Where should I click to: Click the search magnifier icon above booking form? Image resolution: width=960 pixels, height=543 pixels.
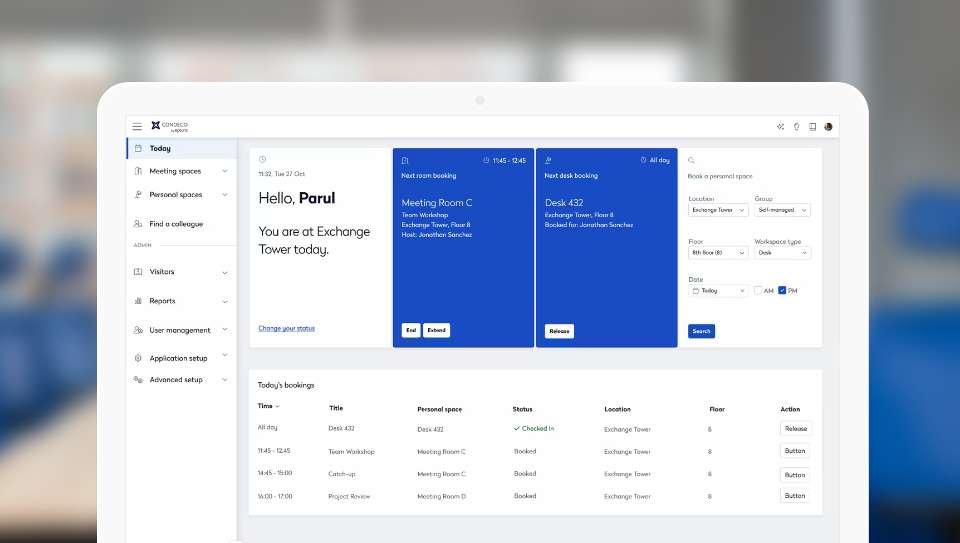point(691,160)
